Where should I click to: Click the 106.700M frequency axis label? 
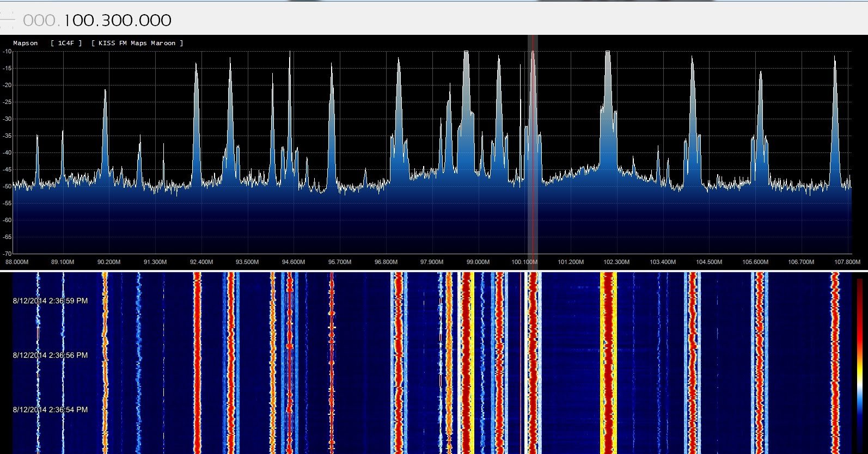coord(801,262)
